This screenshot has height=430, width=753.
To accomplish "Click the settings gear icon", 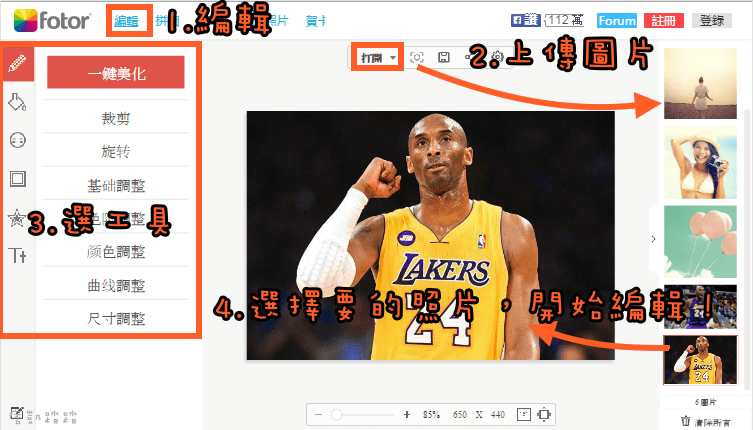I will click(x=498, y=58).
